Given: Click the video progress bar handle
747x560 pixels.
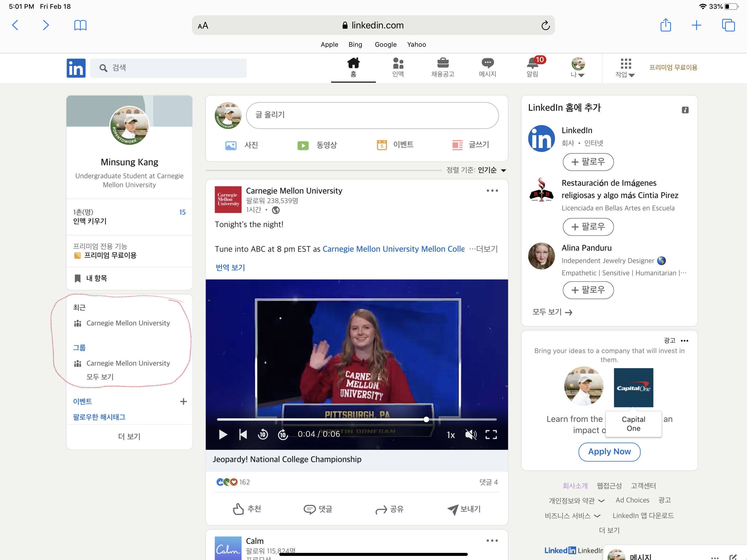Looking at the screenshot, I should pos(426,419).
